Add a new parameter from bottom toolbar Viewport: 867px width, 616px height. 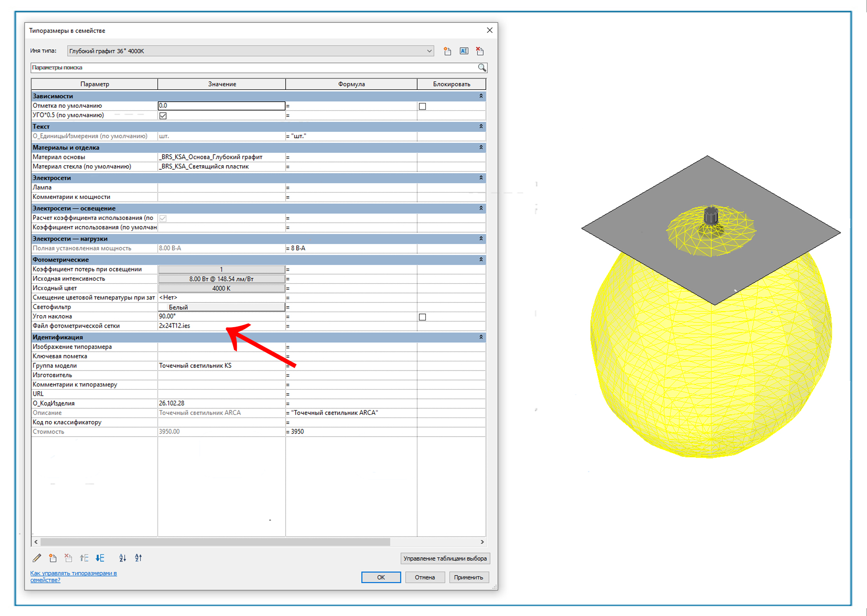click(53, 558)
